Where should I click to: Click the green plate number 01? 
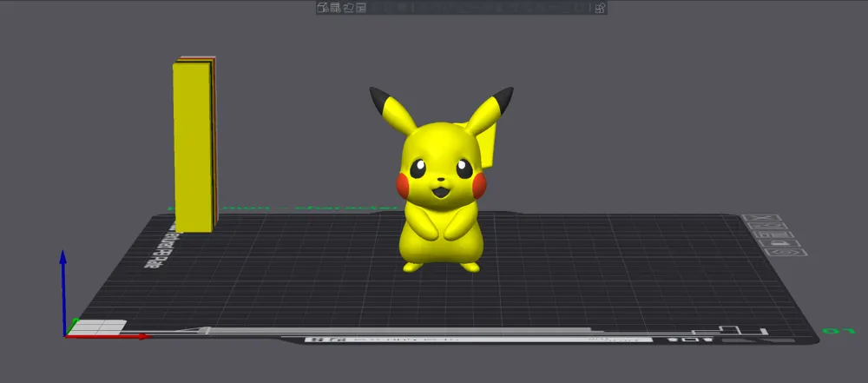(x=838, y=331)
